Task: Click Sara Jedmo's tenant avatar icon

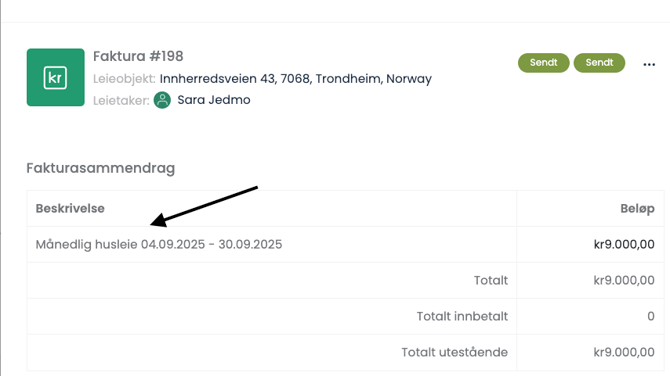Action: (162, 100)
